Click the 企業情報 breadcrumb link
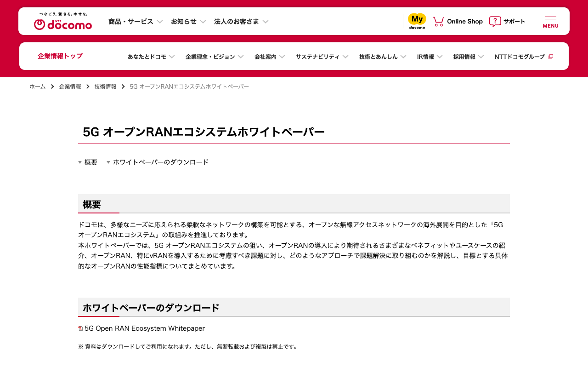 point(70,86)
